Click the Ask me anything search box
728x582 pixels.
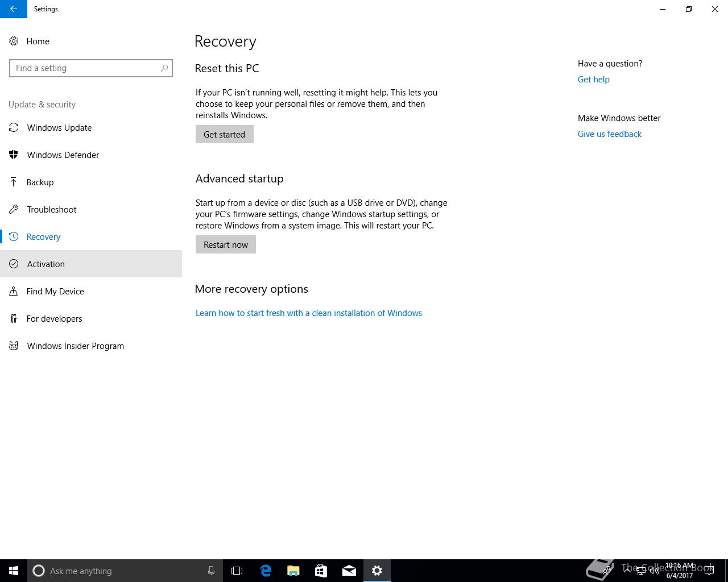coord(125,571)
